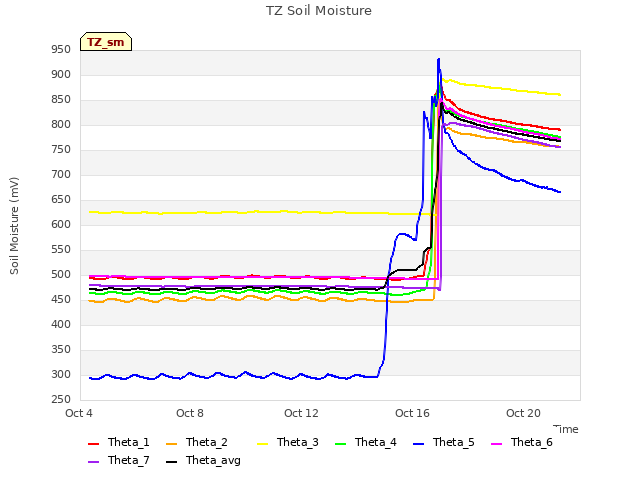Image resolution: width=640 pixels, height=480 pixels.
Task: Click the Time axis label
Action: click(x=566, y=429)
